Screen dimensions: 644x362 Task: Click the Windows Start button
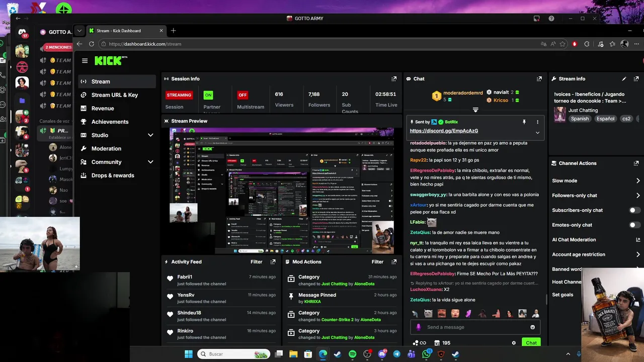point(188,354)
